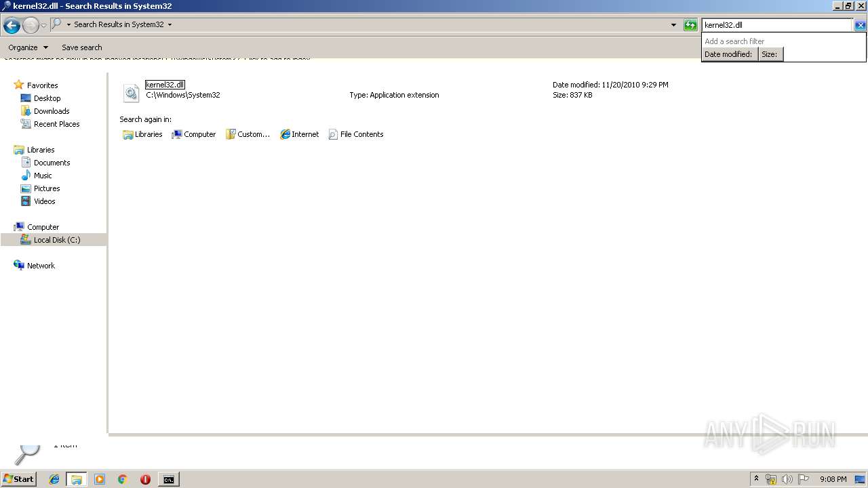Click the Size: 837 KB text
Image resolution: width=868 pixels, height=488 pixels.
(x=572, y=95)
